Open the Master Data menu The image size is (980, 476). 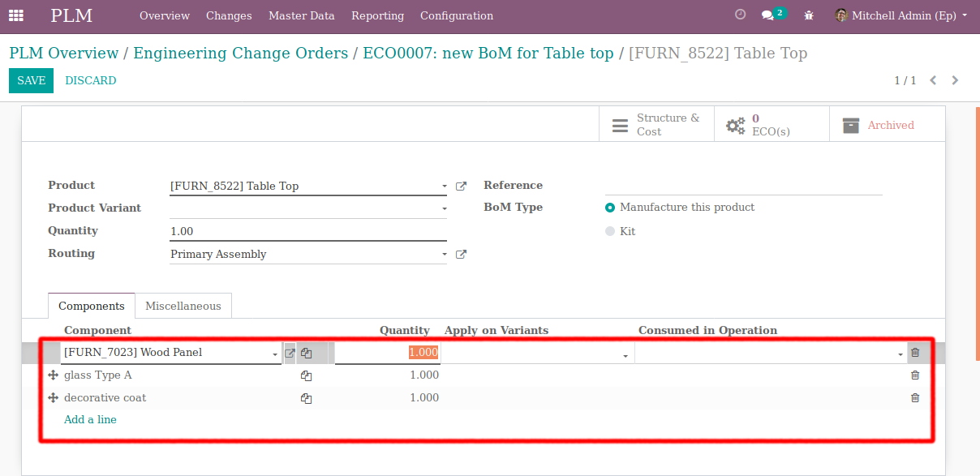[x=302, y=15]
